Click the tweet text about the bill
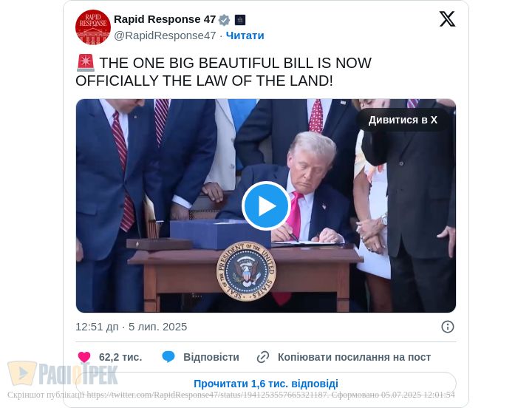 coord(224,72)
